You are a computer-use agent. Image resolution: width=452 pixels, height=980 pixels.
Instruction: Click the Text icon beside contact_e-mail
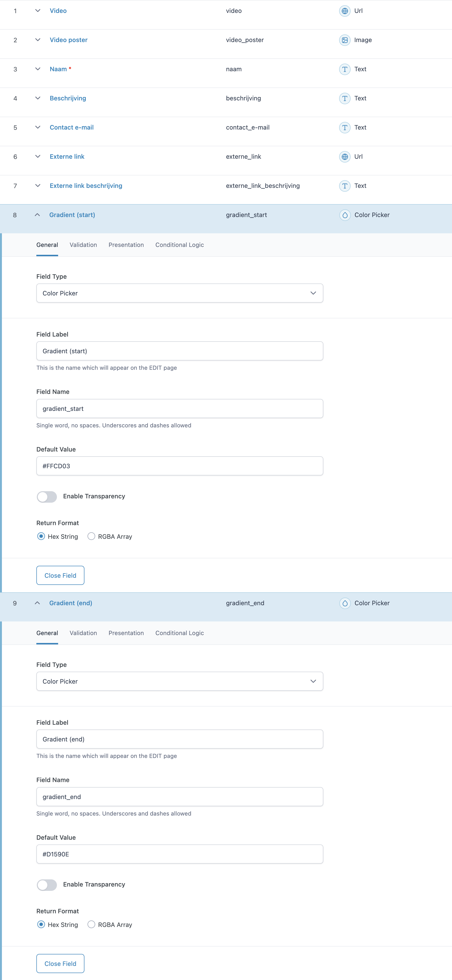(345, 127)
